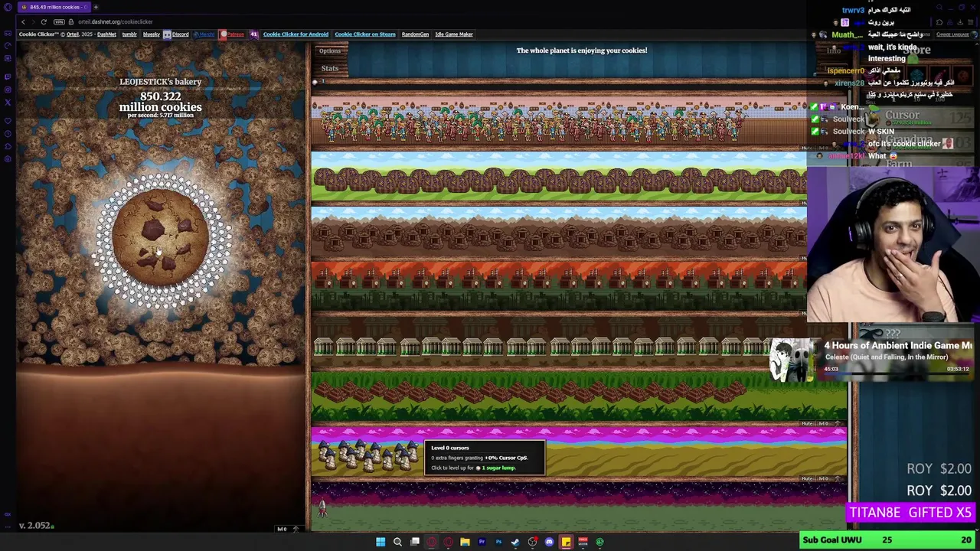The width and height of the screenshot is (980, 551).
Task: Open the Options menu
Action: 330,51
